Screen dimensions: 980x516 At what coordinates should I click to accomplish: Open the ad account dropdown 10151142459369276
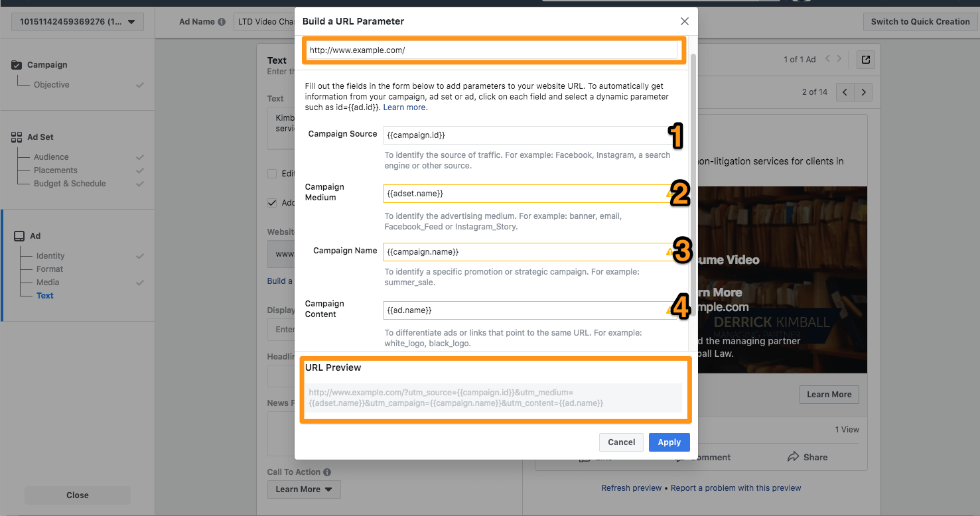pyautogui.click(x=77, y=22)
